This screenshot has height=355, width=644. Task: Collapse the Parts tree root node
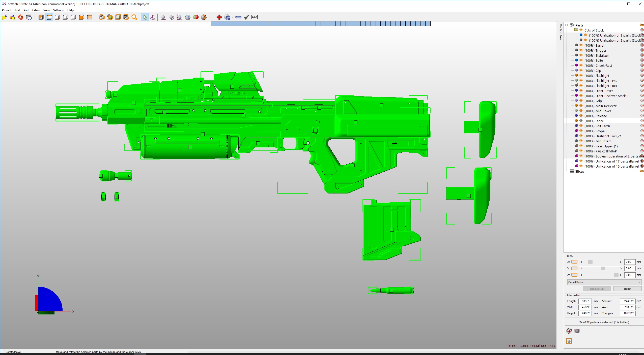tap(567, 25)
